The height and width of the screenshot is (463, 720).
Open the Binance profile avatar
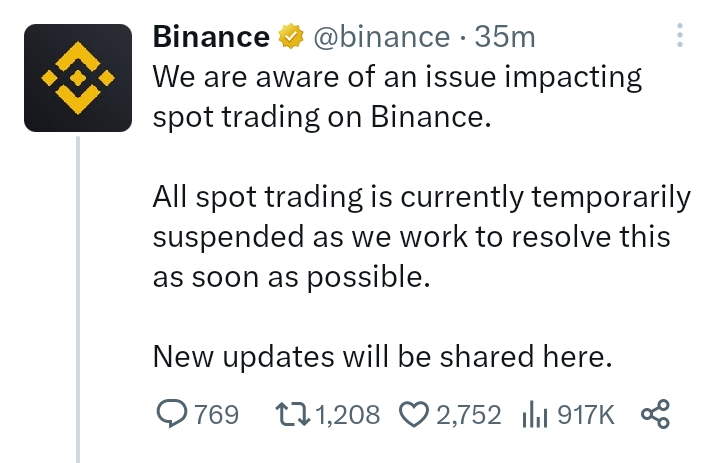pyautogui.click(x=78, y=78)
